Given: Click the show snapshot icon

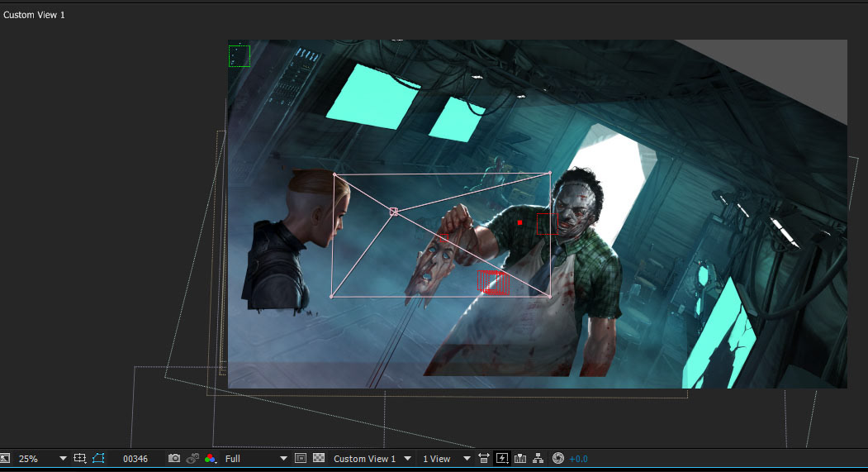Looking at the screenshot, I should [192, 458].
